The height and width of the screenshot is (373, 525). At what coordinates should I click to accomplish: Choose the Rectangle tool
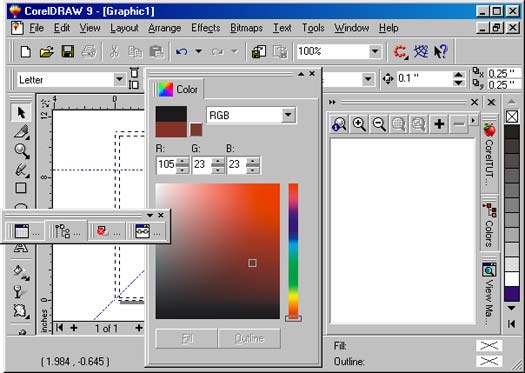(21, 188)
